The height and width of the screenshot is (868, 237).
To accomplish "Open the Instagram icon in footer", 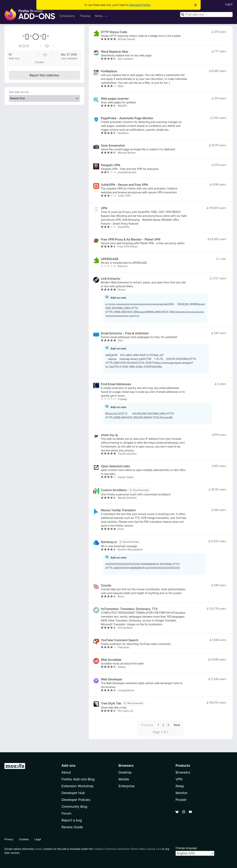I will pyautogui.click(x=183, y=812).
